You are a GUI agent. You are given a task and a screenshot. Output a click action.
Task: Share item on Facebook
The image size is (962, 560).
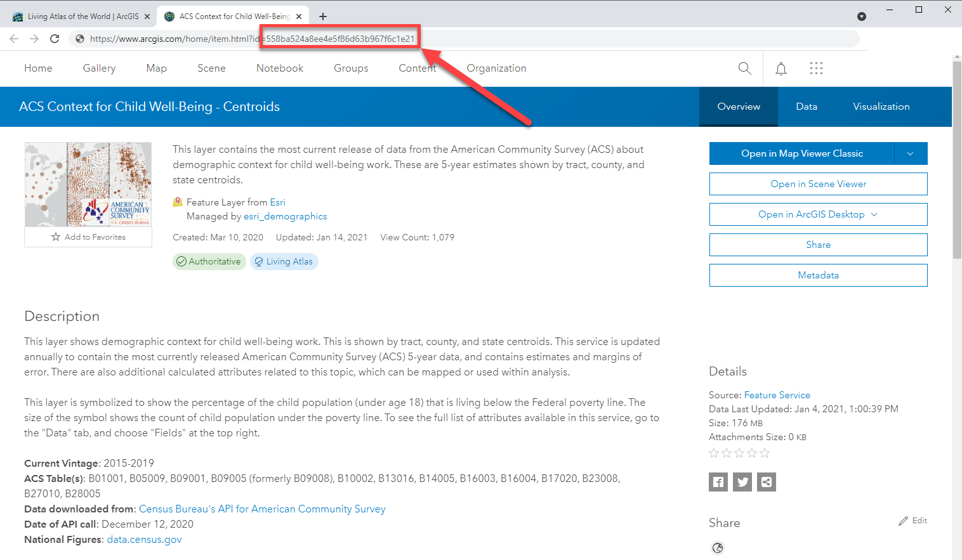click(x=718, y=482)
